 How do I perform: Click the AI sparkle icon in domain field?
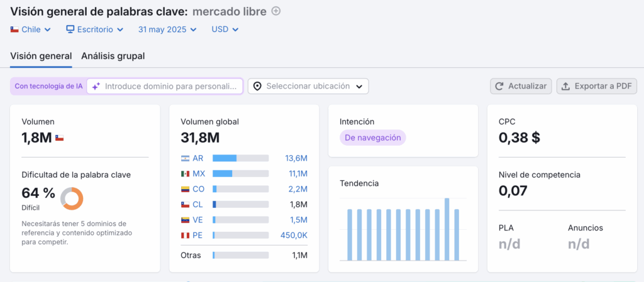96,87
